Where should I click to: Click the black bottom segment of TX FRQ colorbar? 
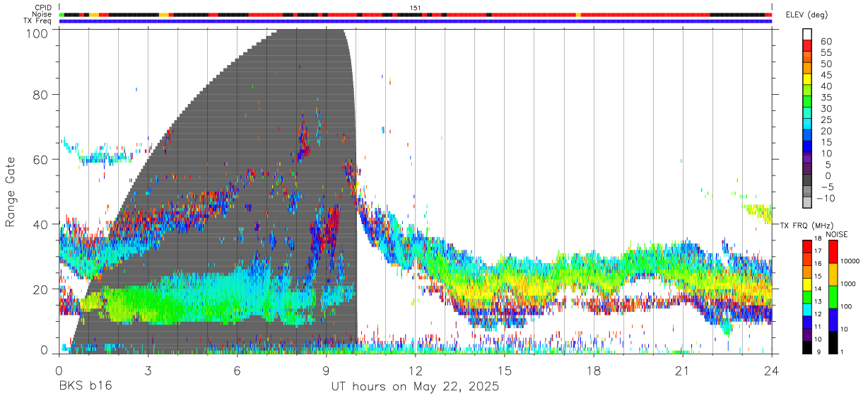click(x=807, y=348)
